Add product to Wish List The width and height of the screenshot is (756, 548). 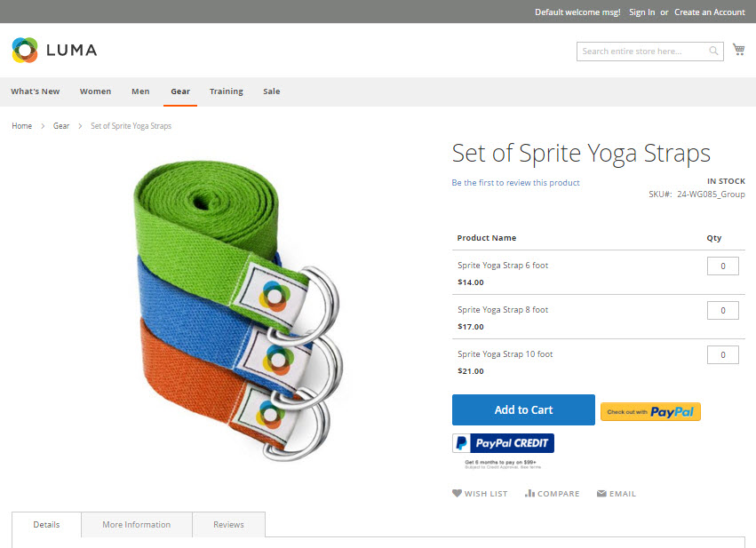point(480,493)
